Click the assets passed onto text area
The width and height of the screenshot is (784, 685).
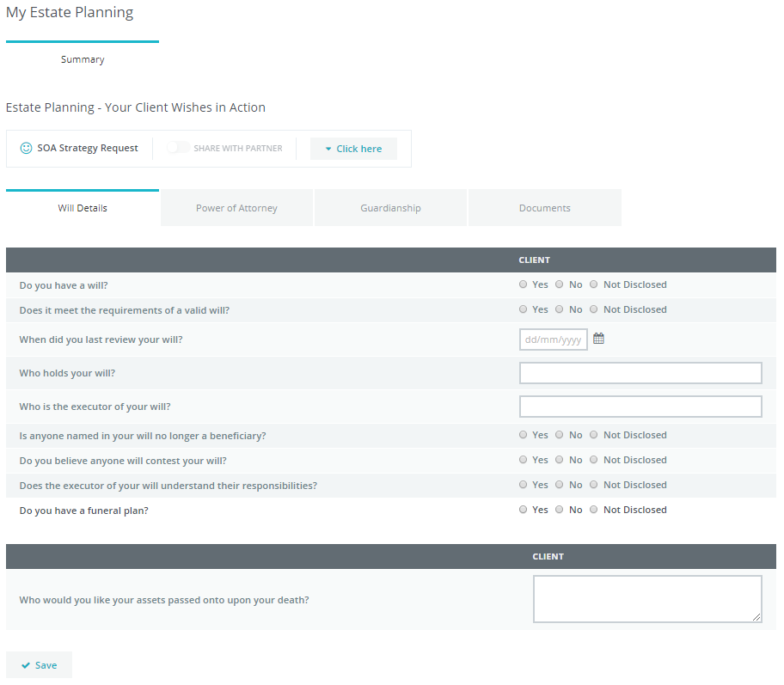[x=646, y=598]
